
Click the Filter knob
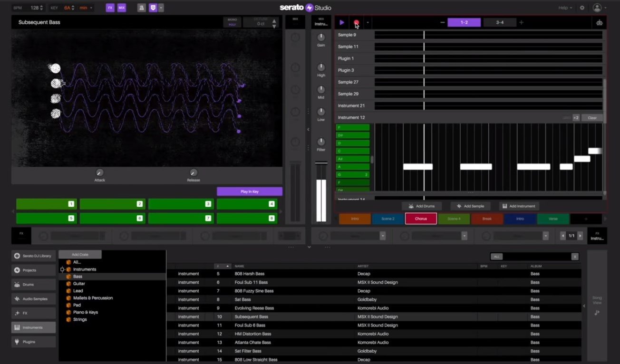click(321, 142)
